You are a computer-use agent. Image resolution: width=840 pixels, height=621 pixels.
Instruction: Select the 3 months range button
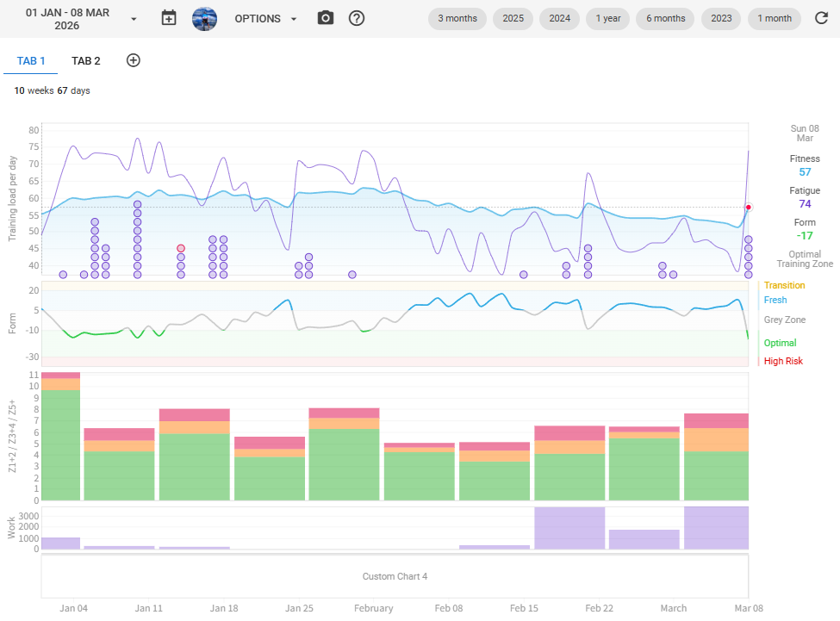point(457,19)
